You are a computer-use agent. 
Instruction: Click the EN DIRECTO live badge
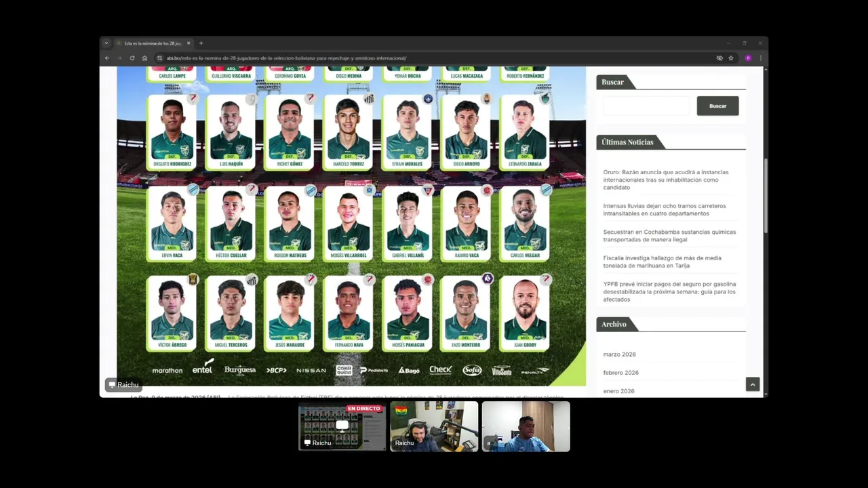tap(364, 409)
